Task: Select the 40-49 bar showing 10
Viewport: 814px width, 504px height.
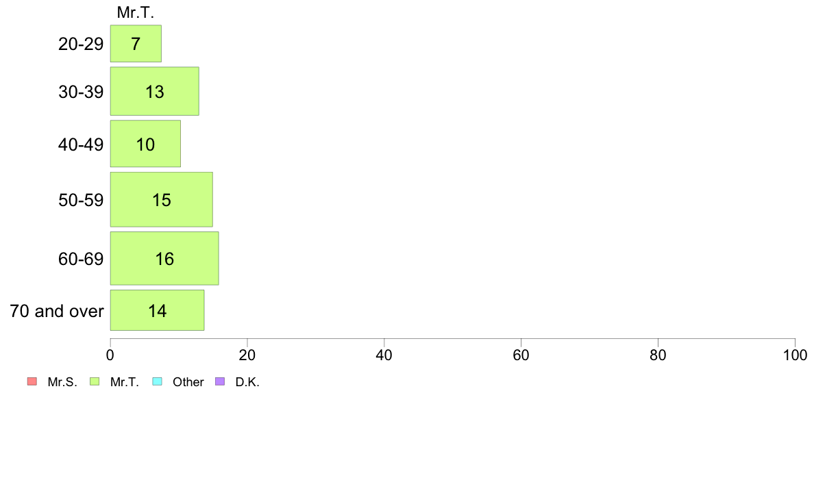Action: [x=145, y=144]
